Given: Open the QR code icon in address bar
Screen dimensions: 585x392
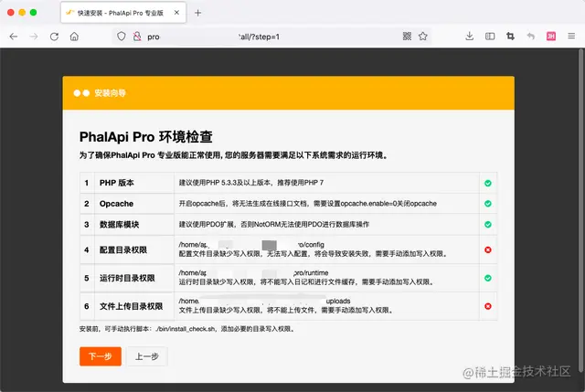Looking at the screenshot, I should 407,37.
